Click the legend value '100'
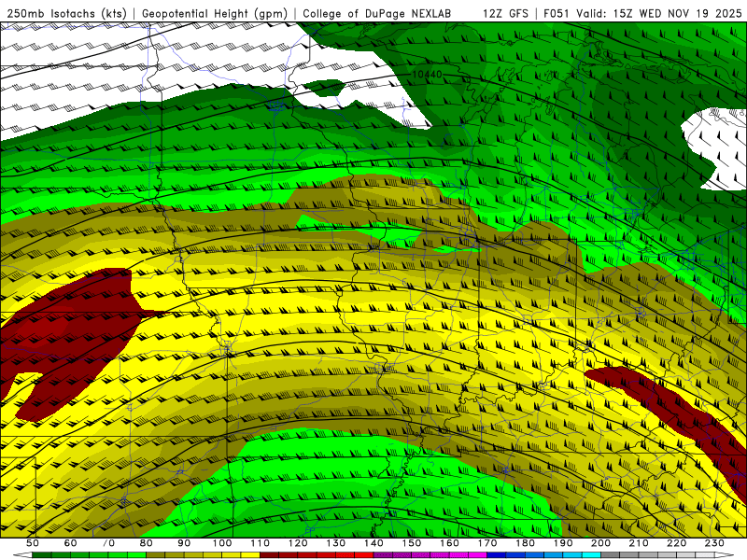747x560 pixels. coord(222,543)
